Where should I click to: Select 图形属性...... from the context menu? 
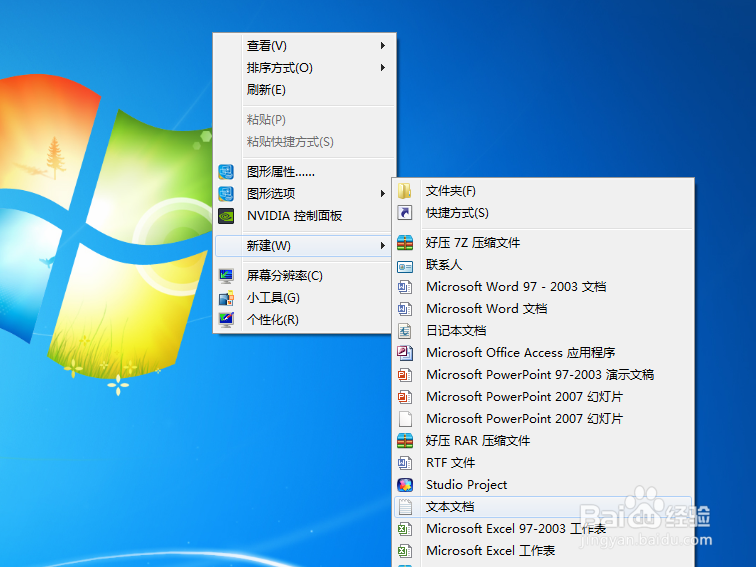pyautogui.click(x=304, y=172)
